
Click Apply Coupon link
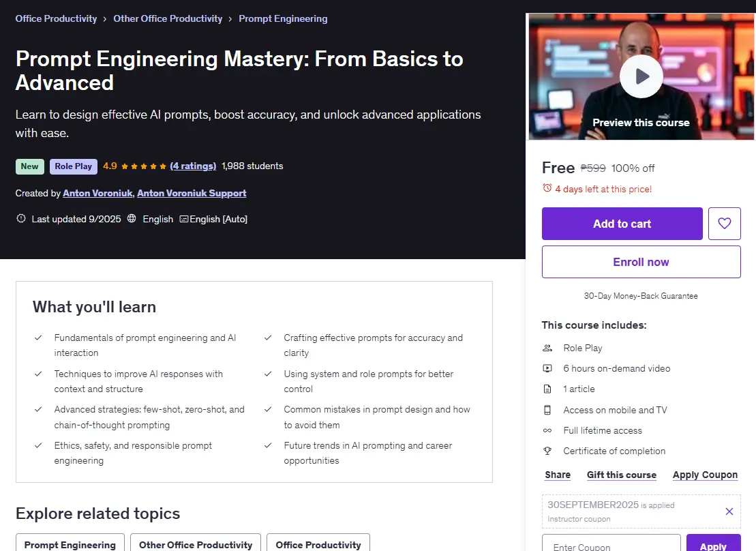click(705, 475)
